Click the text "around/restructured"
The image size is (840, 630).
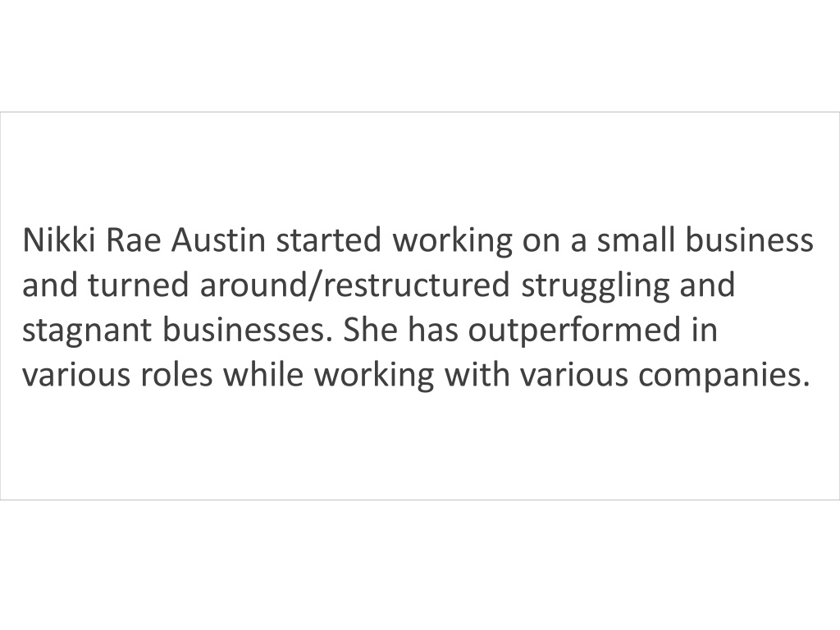click(x=354, y=285)
